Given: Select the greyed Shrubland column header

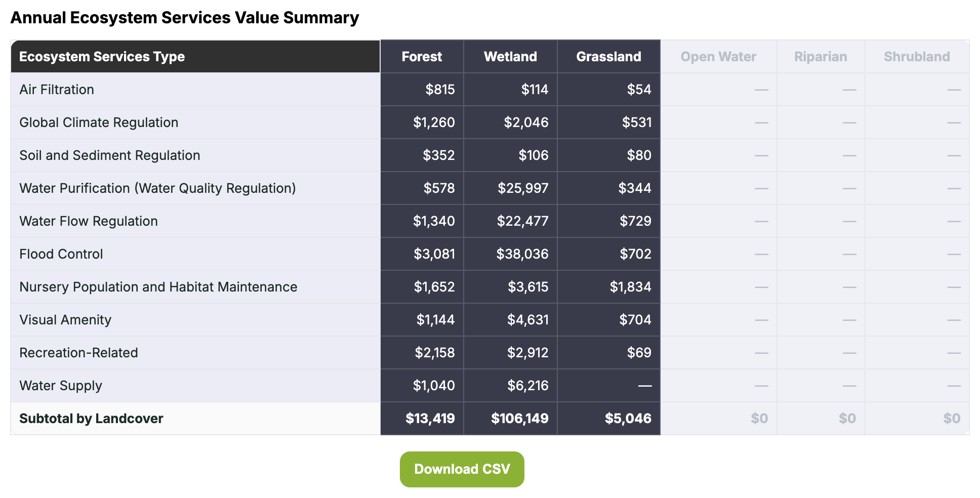Looking at the screenshot, I should (917, 57).
